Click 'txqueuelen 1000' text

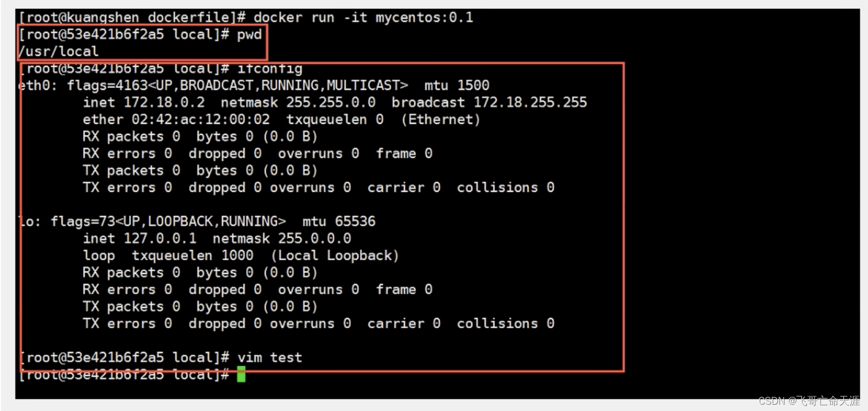192,256
